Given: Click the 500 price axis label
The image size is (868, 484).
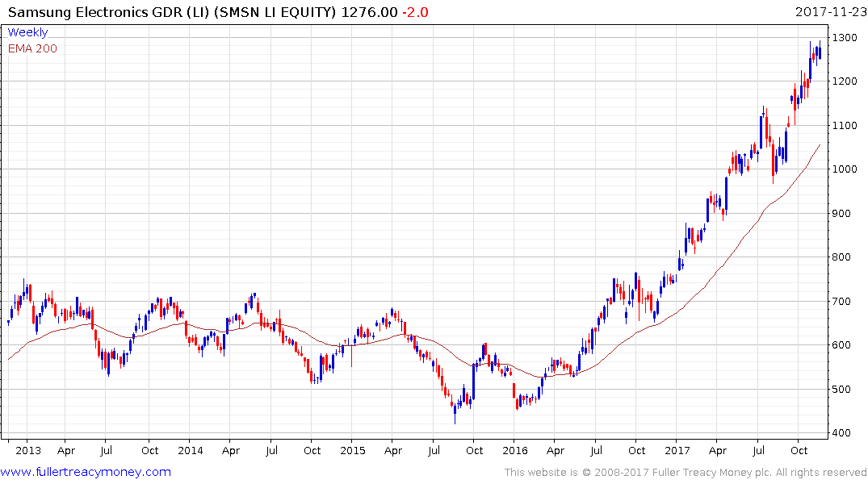Looking at the screenshot, I should pyautogui.click(x=842, y=390).
